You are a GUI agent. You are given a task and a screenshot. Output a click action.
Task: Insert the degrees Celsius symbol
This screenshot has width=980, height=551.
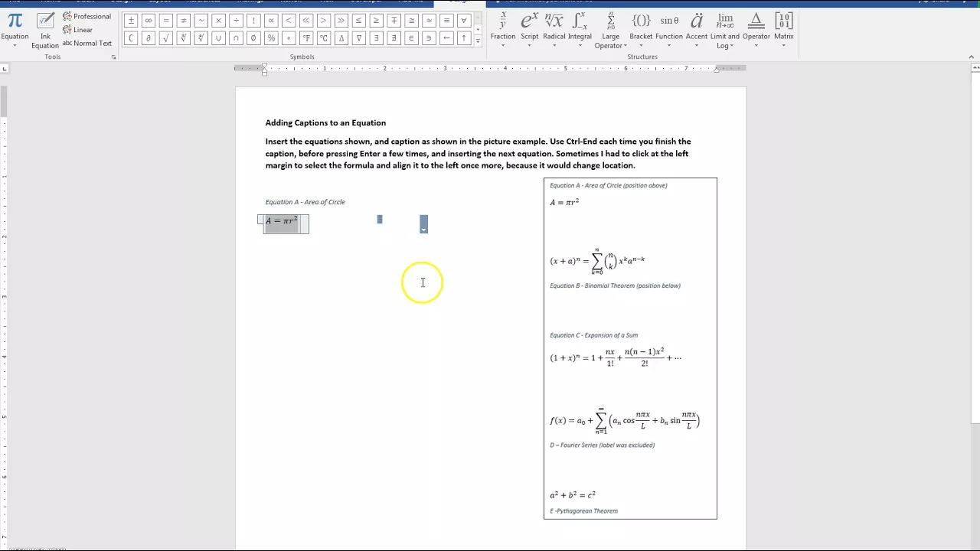[x=324, y=38]
